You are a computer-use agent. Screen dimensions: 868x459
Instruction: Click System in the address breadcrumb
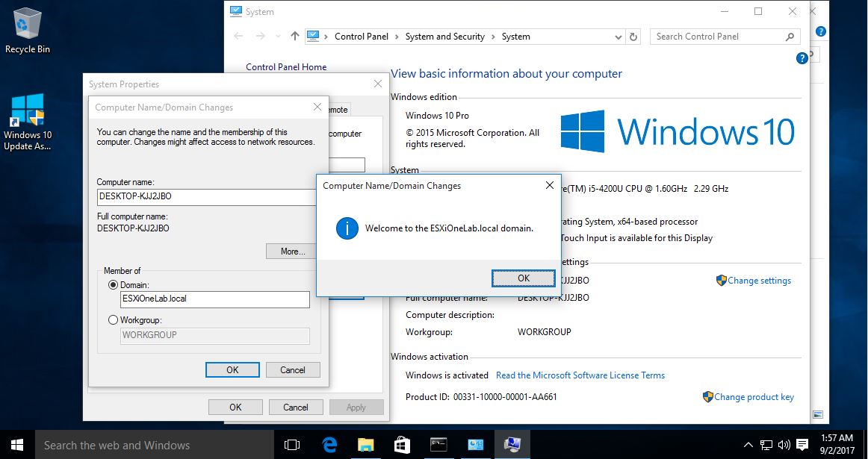click(516, 37)
